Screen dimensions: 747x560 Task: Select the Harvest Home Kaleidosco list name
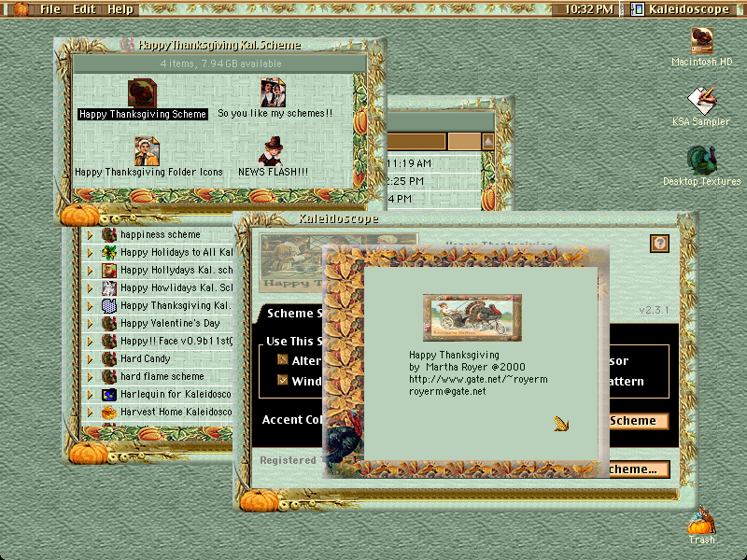click(x=176, y=412)
